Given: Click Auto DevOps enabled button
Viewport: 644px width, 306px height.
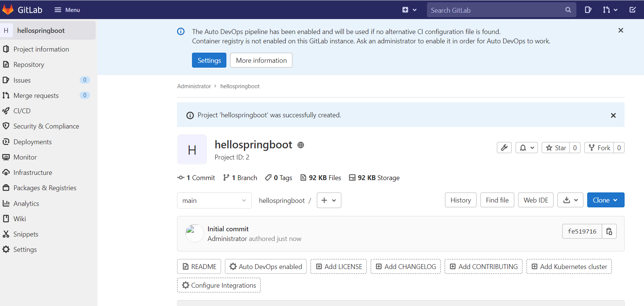Looking at the screenshot, I should pos(266,266).
